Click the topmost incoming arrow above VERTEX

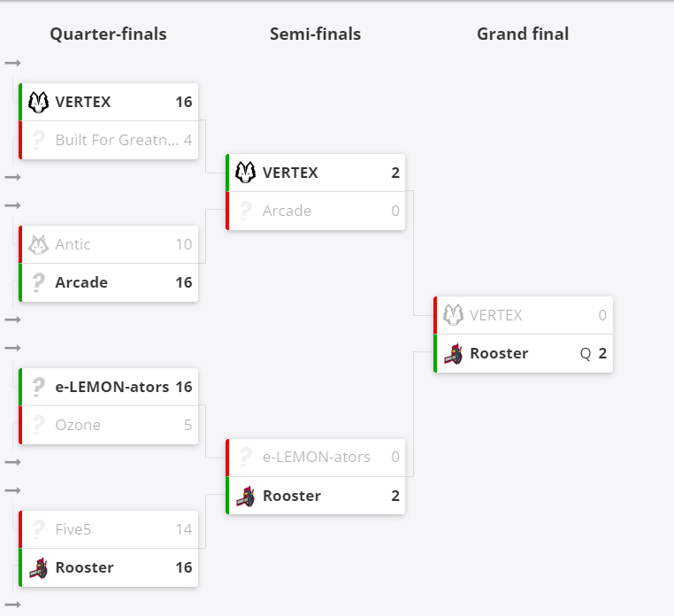click(13, 63)
